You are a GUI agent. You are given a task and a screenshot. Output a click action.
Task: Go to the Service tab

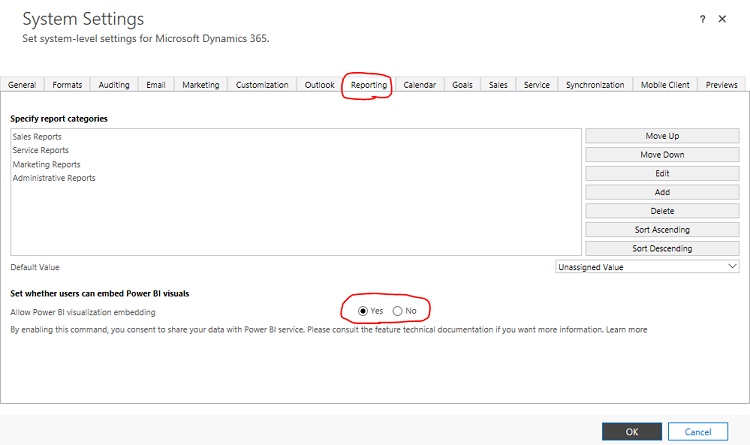click(537, 85)
